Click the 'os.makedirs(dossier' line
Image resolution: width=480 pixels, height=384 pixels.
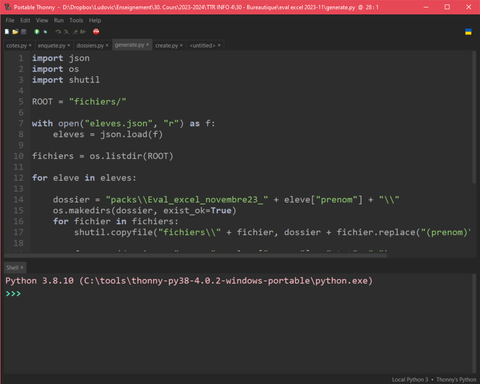point(145,211)
